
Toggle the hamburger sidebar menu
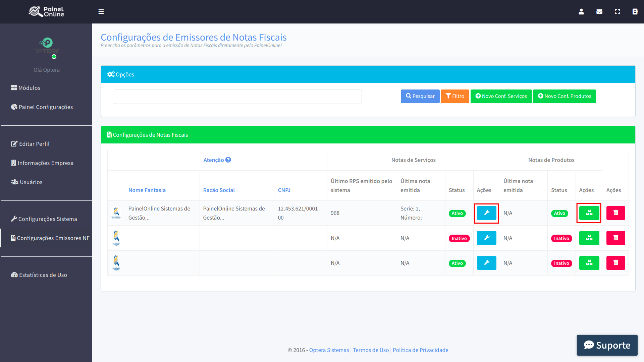(x=101, y=12)
